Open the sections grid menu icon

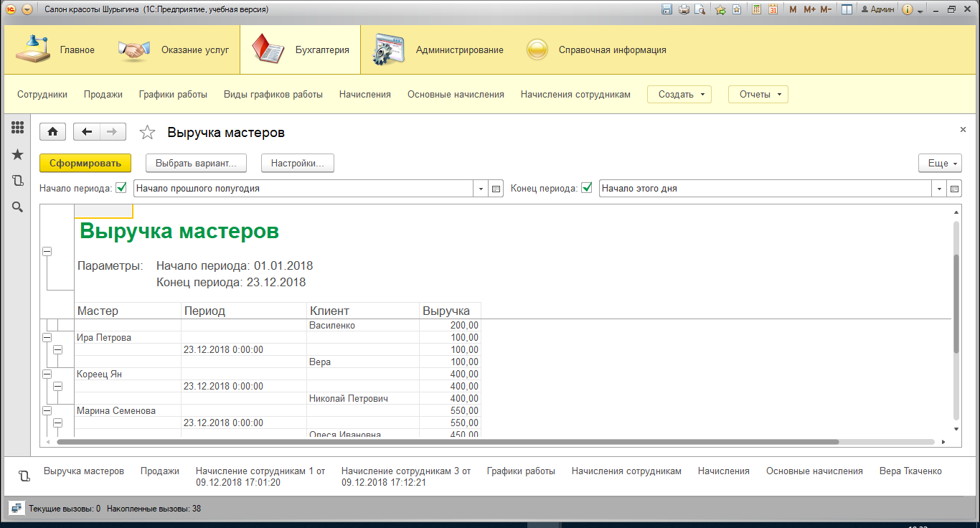pyautogui.click(x=18, y=128)
